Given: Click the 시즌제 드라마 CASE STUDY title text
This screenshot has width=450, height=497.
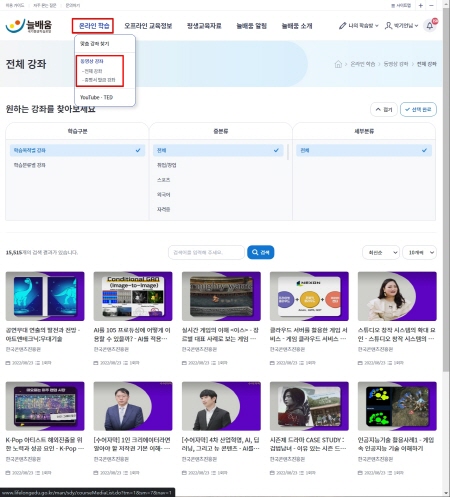Looking at the screenshot, I should pyautogui.click(x=308, y=444).
